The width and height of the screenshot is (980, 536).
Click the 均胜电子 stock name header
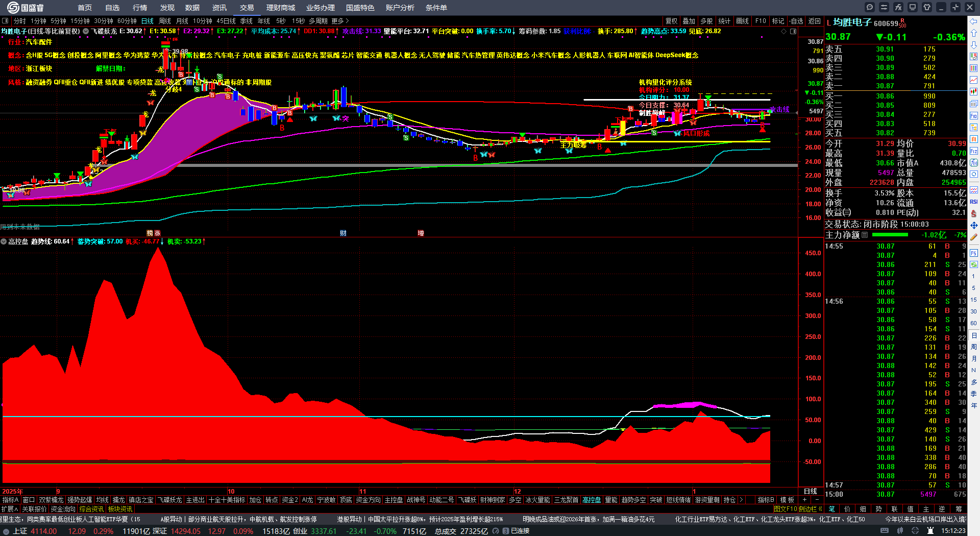(x=852, y=22)
